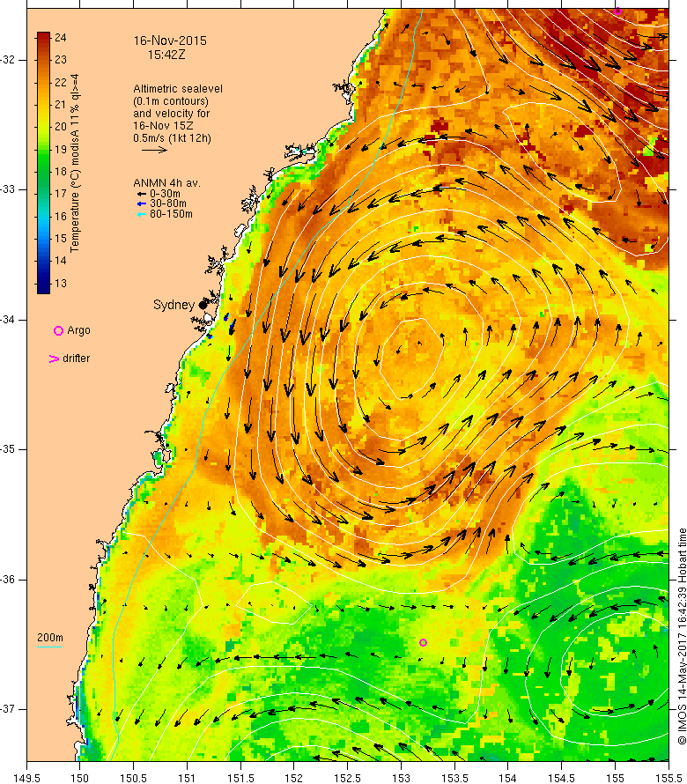Click the 19 value on the color scale

[60, 150]
